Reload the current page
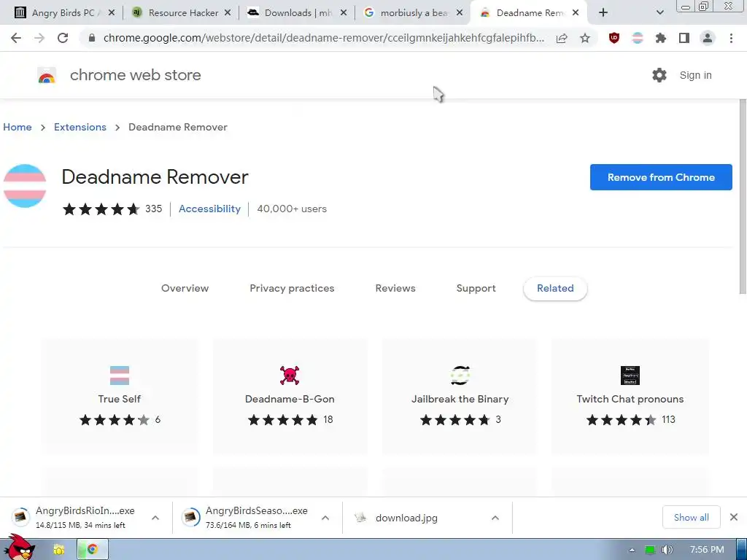 click(x=63, y=38)
